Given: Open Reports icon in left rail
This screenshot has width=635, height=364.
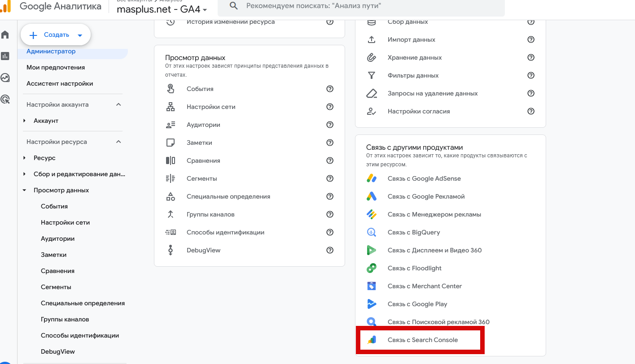Looking at the screenshot, I should point(5,56).
